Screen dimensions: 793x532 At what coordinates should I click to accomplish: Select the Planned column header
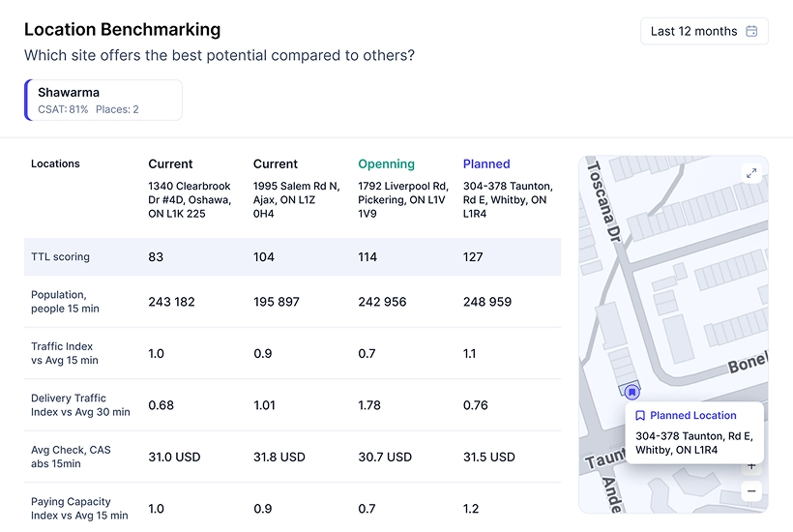486,164
